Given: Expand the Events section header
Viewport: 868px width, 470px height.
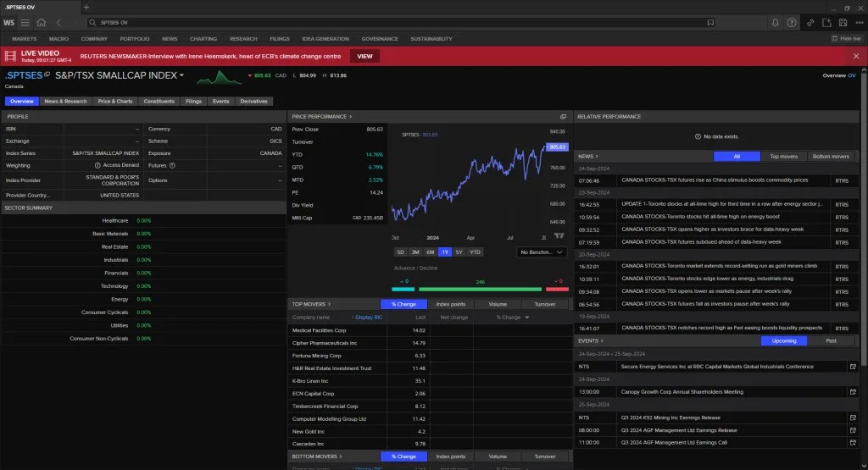Looking at the screenshot, I should (x=590, y=340).
